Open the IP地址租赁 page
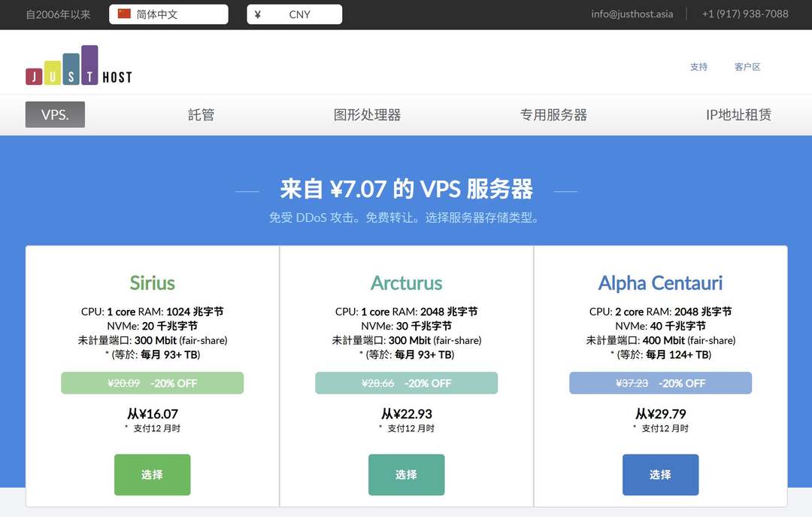This screenshot has height=517, width=812. (x=738, y=114)
